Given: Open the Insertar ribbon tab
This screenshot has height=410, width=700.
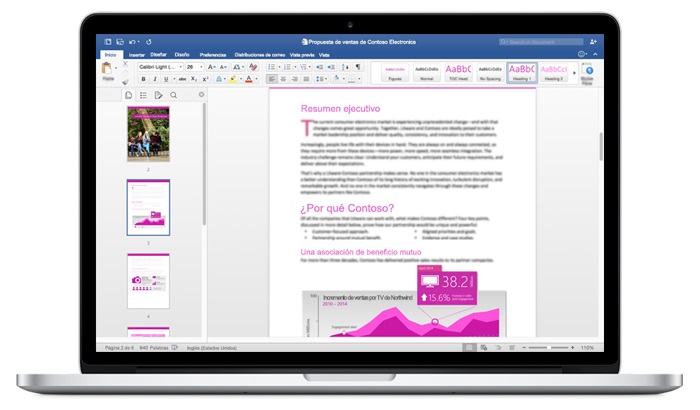Looking at the screenshot, I should [137, 55].
